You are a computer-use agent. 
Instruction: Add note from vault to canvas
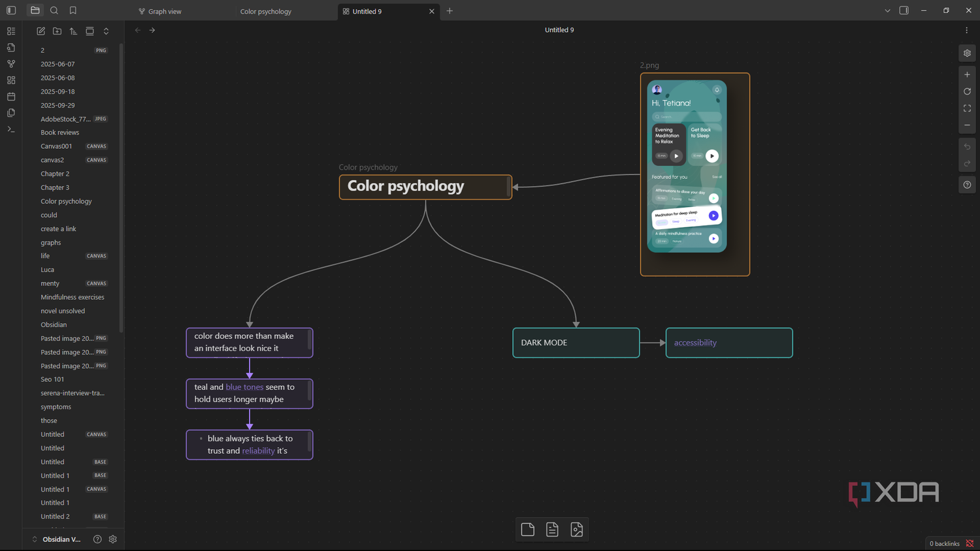[x=552, y=529]
